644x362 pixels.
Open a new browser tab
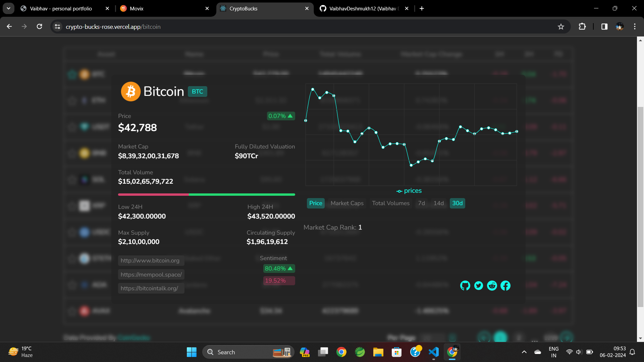[x=422, y=8]
